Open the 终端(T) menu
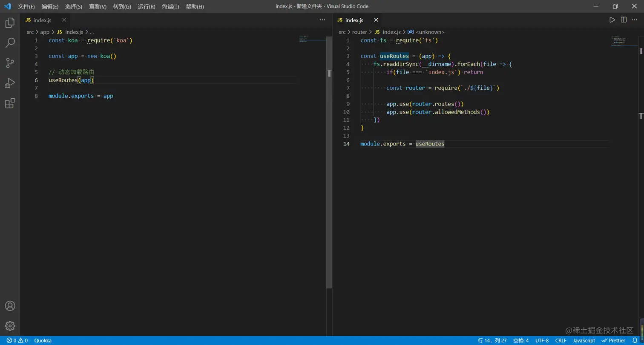The image size is (644, 345). (170, 6)
